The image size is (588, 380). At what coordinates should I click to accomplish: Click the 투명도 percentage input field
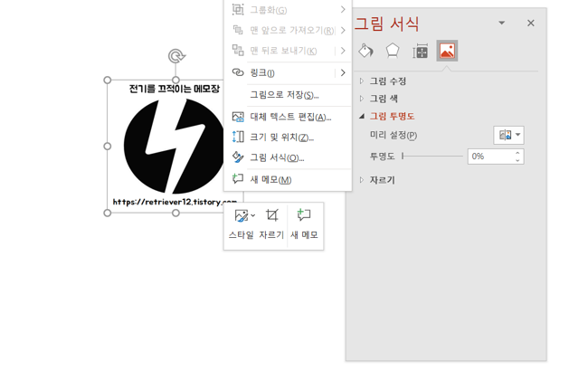[x=489, y=157]
